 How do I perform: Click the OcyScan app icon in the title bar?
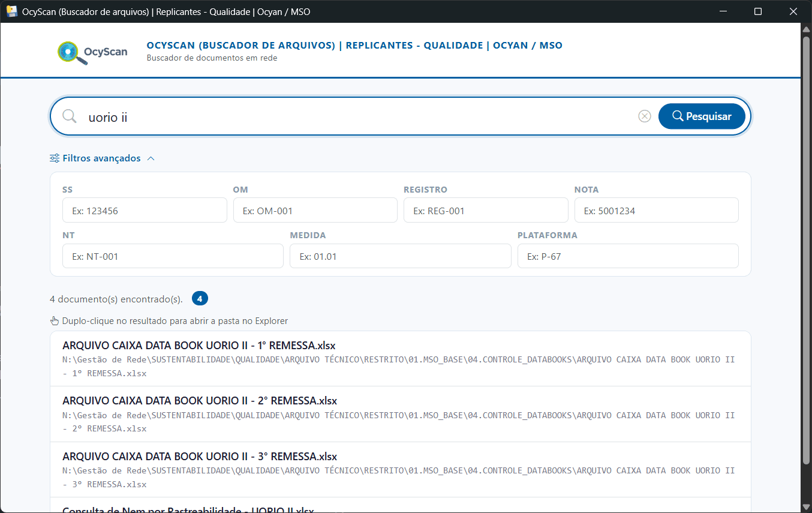[12, 11]
